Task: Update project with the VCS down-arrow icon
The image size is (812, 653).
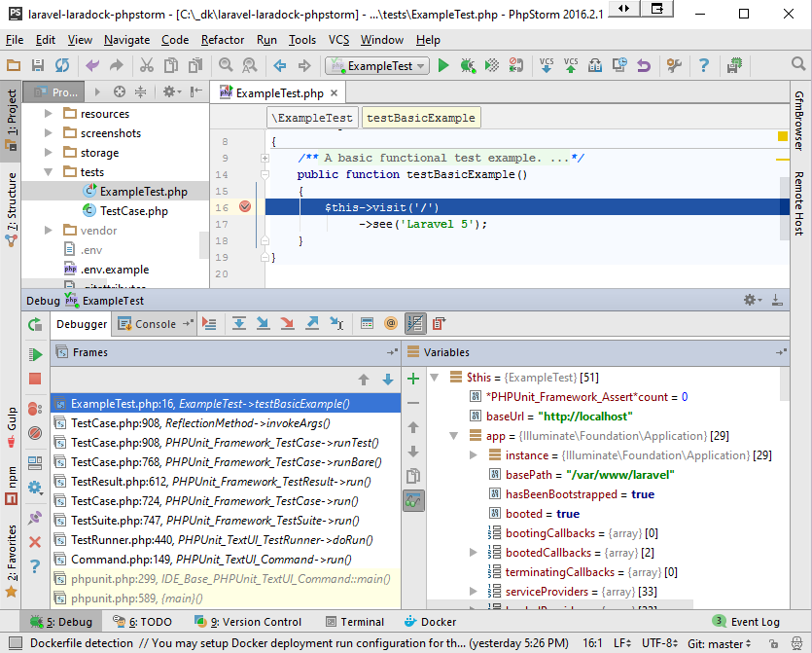Action: 547,65
